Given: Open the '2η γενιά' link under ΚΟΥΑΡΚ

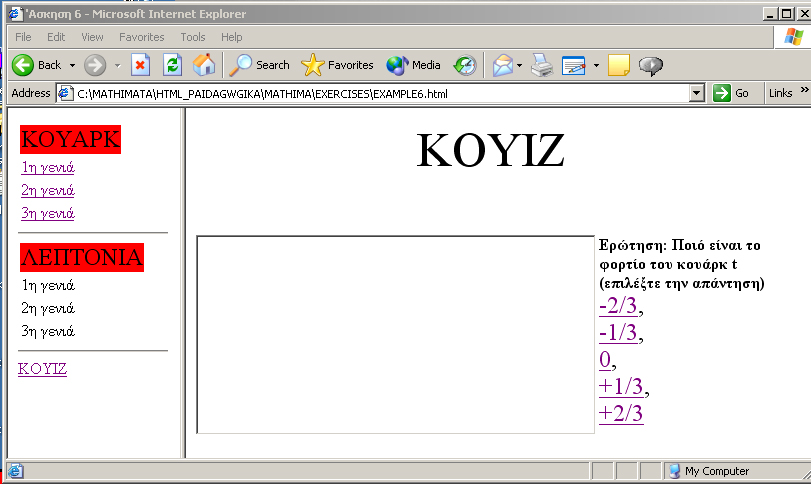Looking at the screenshot, I should click(48, 190).
